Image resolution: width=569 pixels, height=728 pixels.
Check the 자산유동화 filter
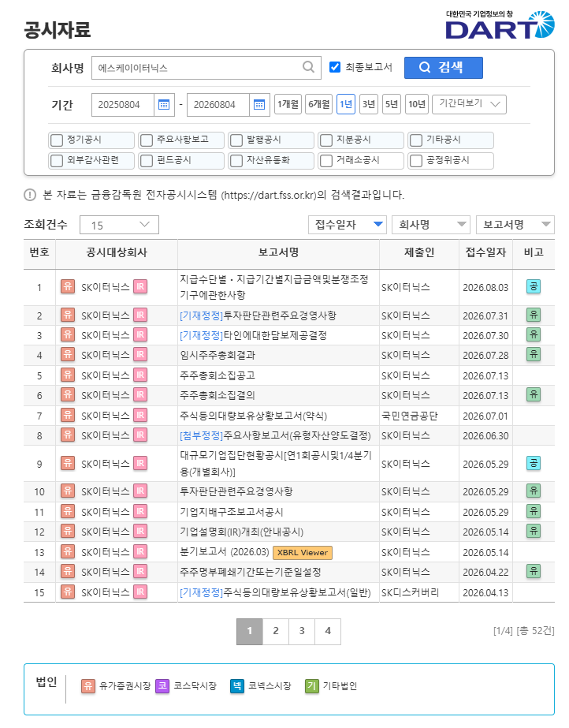(x=236, y=161)
